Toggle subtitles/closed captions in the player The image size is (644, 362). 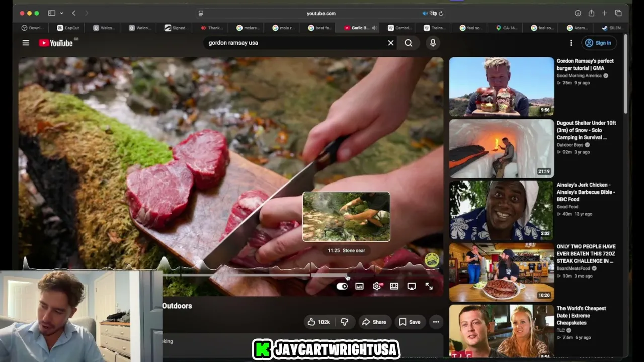(x=359, y=286)
